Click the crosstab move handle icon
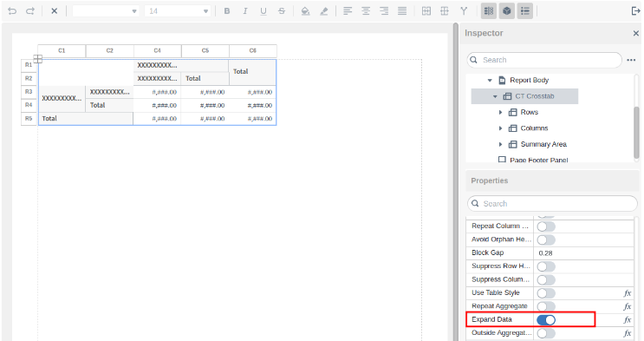This screenshot has height=341, width=644. (38, 59)
